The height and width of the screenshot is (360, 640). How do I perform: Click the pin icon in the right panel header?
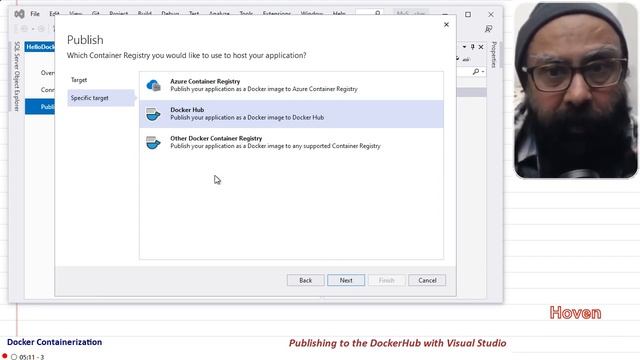click(472, 47)
